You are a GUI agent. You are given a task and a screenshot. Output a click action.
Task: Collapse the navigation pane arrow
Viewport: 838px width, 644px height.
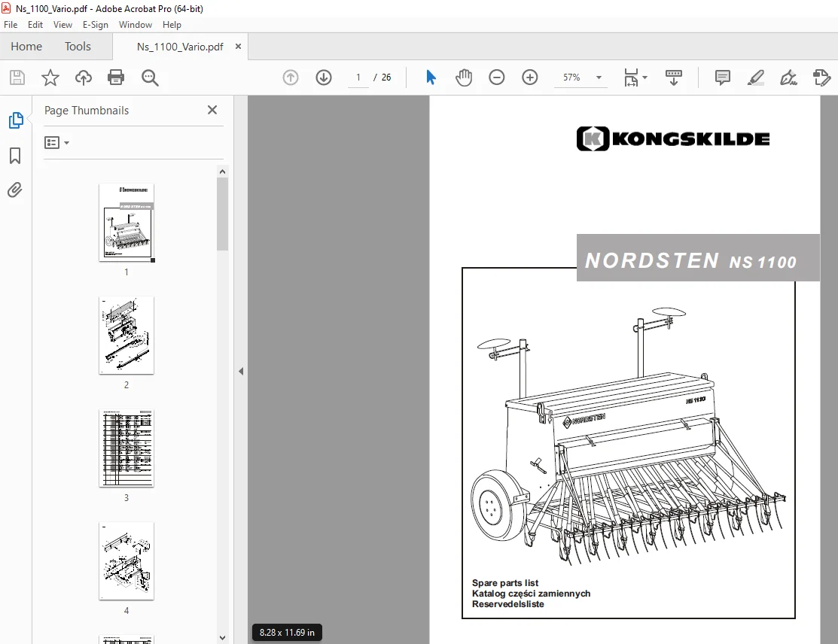tap(241, 371)
